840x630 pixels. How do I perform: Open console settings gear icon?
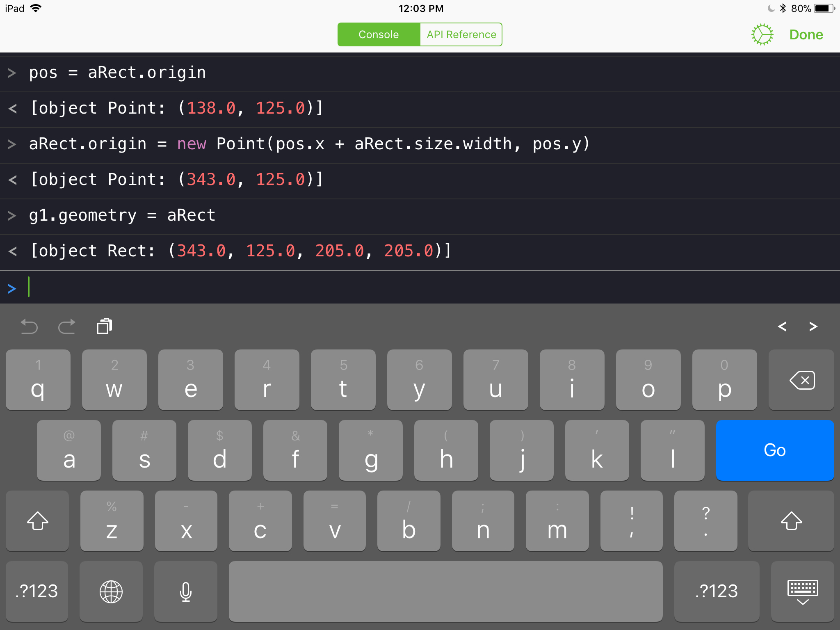(762, 34)
